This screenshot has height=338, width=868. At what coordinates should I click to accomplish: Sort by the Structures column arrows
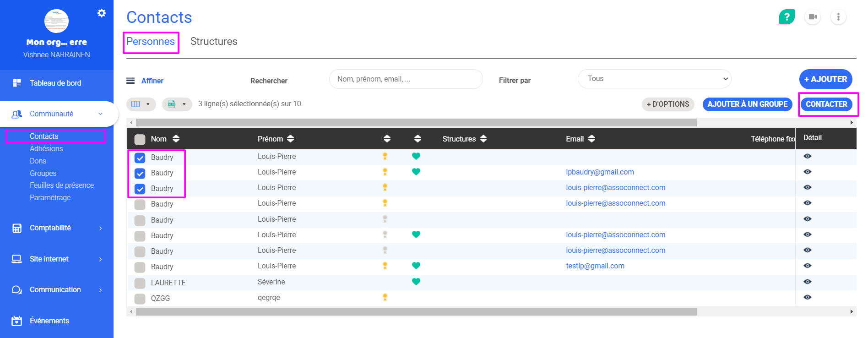[x=483, y=139]
